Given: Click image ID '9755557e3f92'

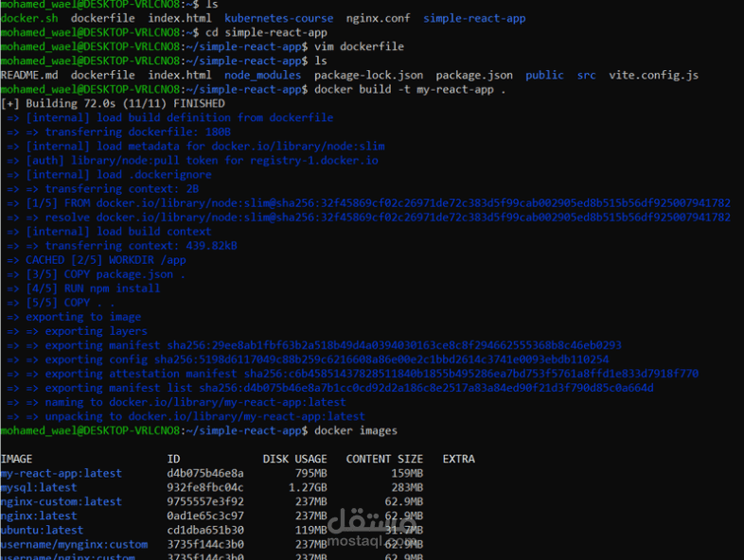Looking at the screenshot, I should (205, 502).
